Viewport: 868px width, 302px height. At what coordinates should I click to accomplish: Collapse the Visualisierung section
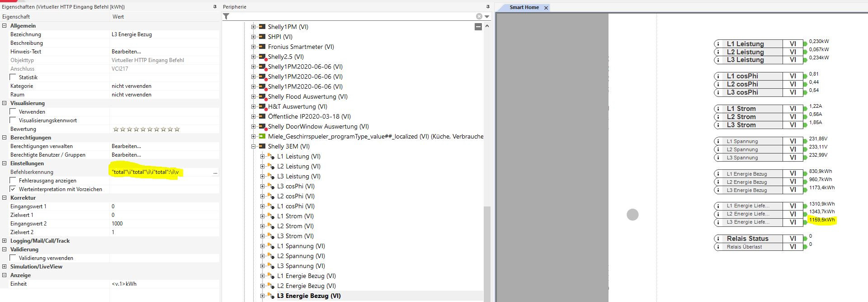(5, 103)
